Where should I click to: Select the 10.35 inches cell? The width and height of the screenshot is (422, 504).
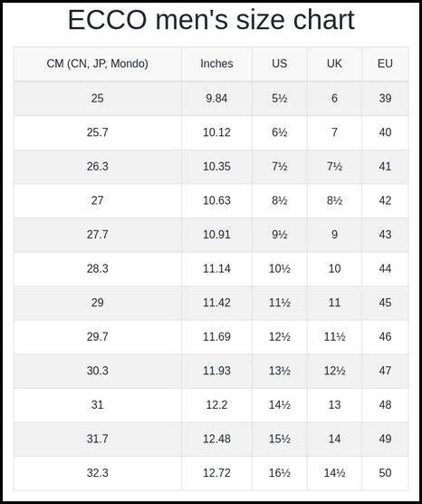tap(216, 167)
